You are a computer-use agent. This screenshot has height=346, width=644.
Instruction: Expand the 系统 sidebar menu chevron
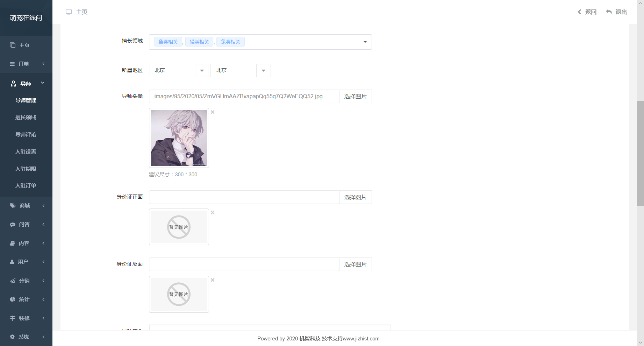pyautogui.click(x=43, y=337)
